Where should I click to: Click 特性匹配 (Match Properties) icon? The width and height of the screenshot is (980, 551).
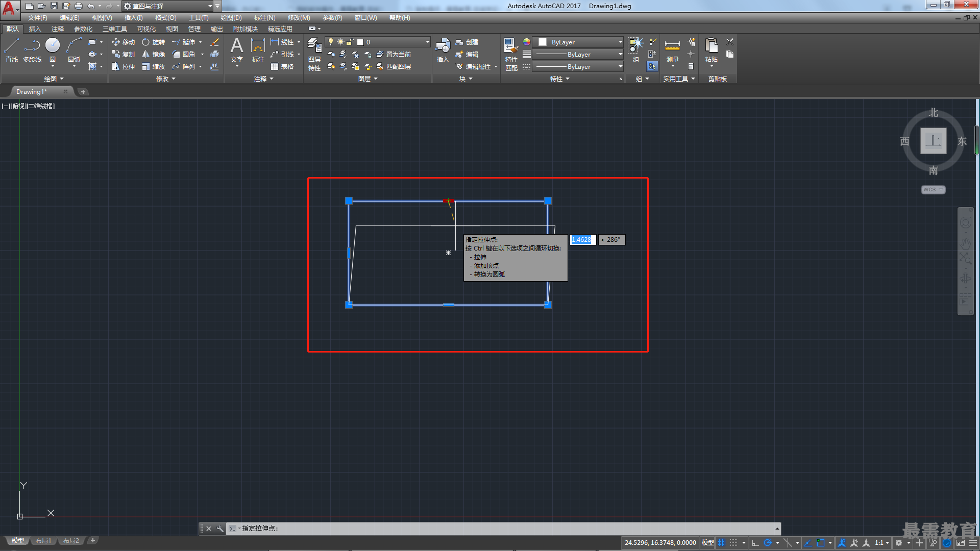click(511, 54)
